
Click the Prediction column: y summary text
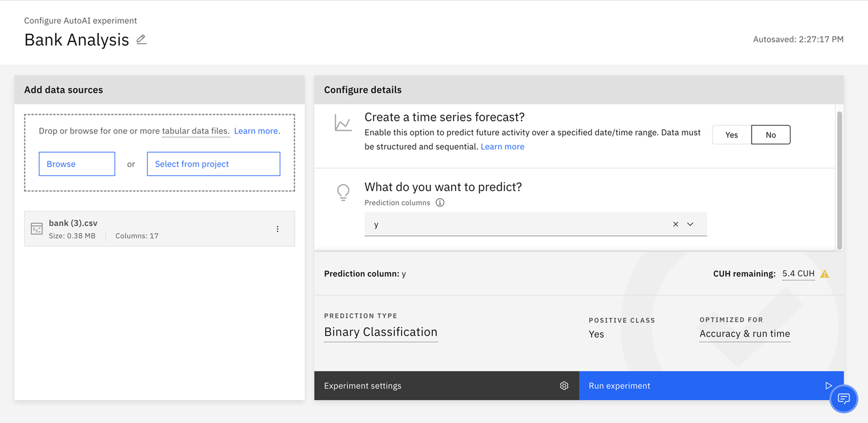(365, 274)
